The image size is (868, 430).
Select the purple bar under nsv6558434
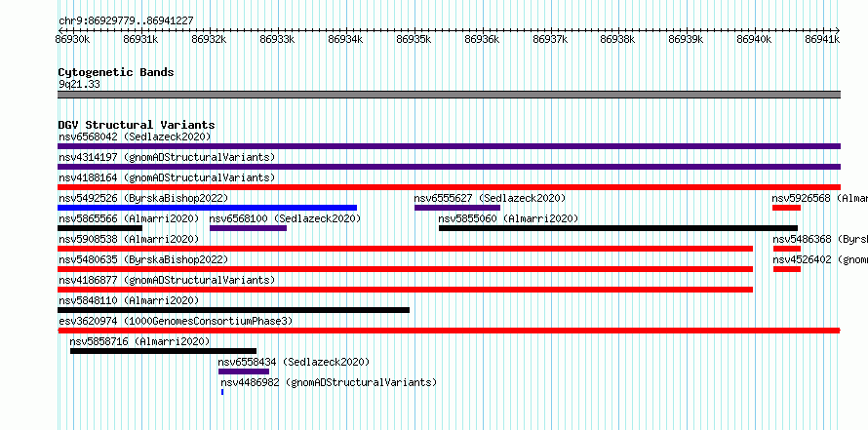244,371
